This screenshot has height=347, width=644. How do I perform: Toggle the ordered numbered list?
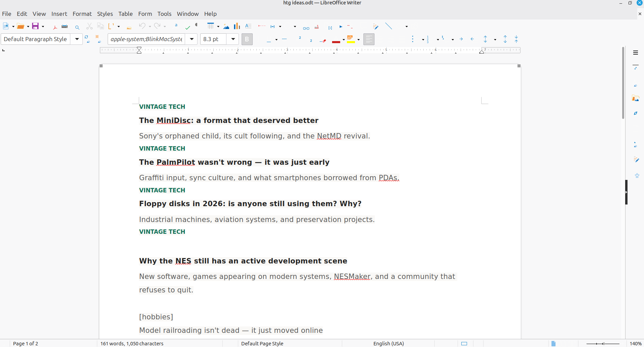click(427, 39)
